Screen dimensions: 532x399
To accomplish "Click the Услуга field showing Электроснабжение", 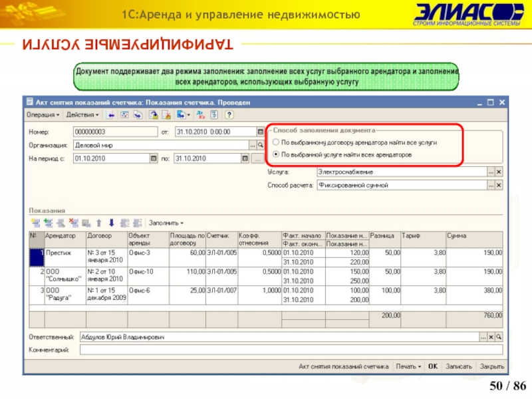I will [402, 172].
